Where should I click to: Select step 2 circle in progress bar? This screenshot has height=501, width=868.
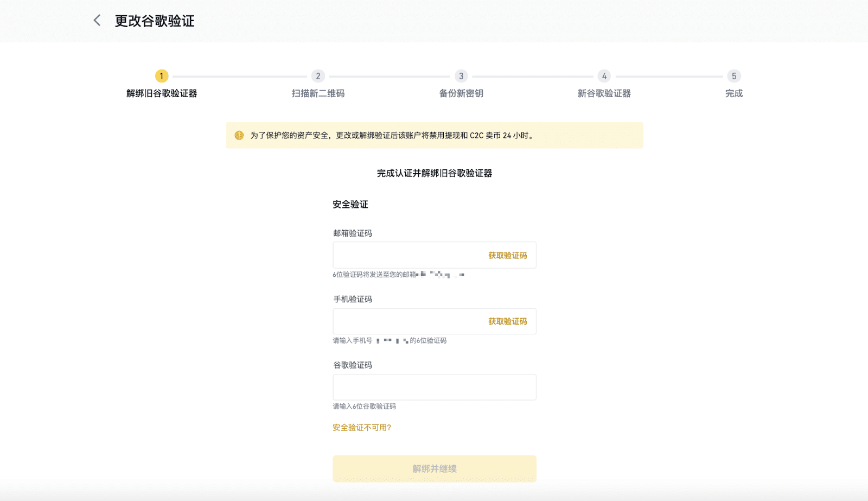coord(318,76)
